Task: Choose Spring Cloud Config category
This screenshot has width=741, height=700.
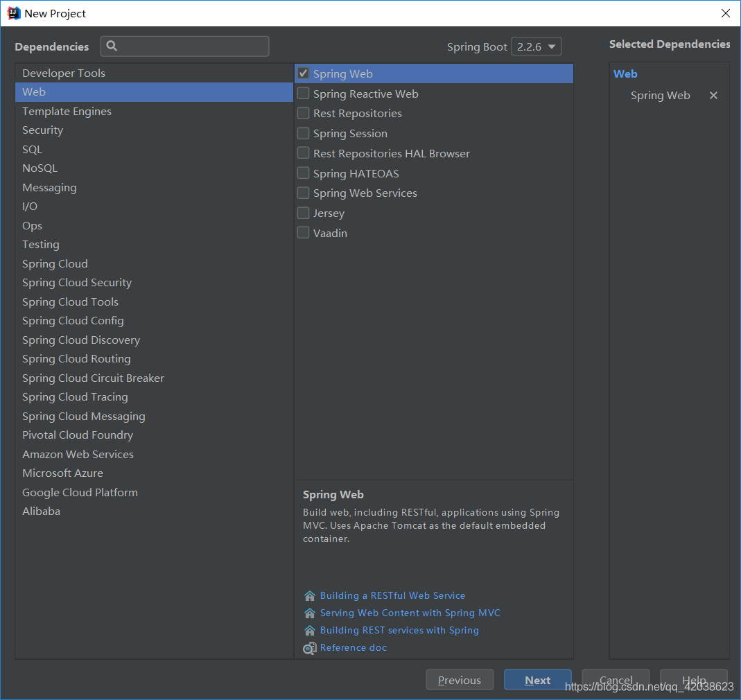Action: tap(154, 320)
